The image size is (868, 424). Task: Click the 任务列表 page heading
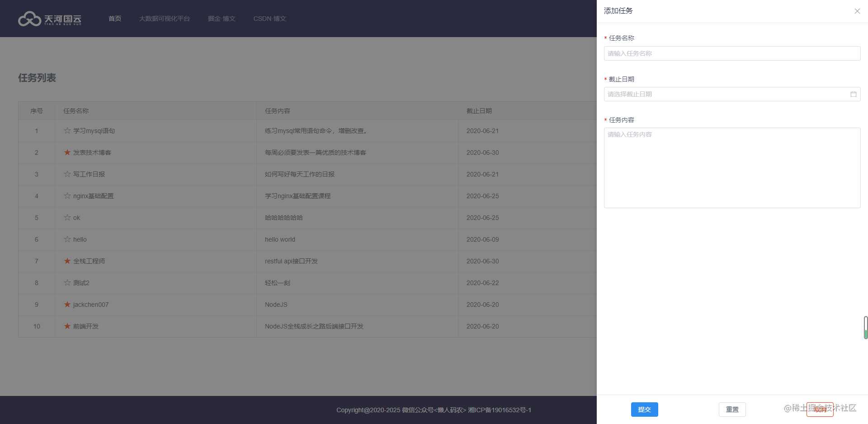coord(37,78)
